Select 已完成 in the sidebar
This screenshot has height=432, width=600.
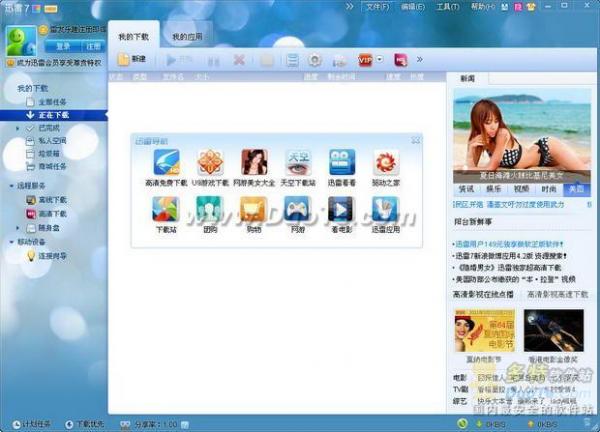tap(49, 128)
